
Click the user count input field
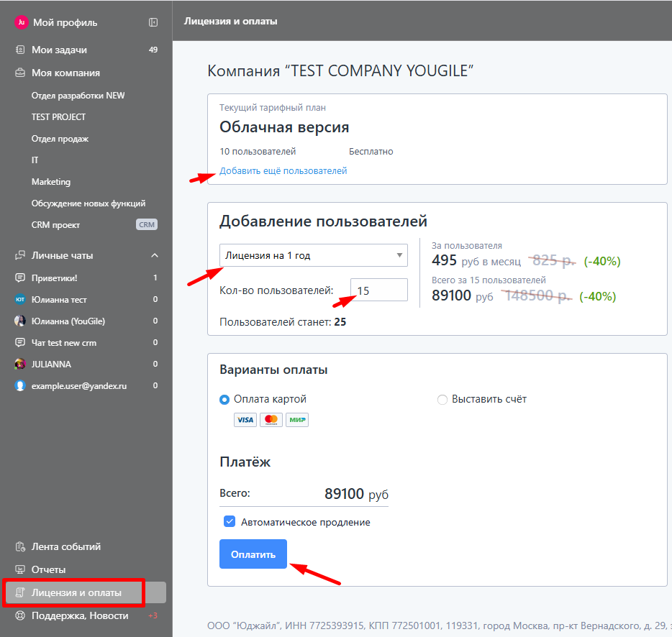379,290
